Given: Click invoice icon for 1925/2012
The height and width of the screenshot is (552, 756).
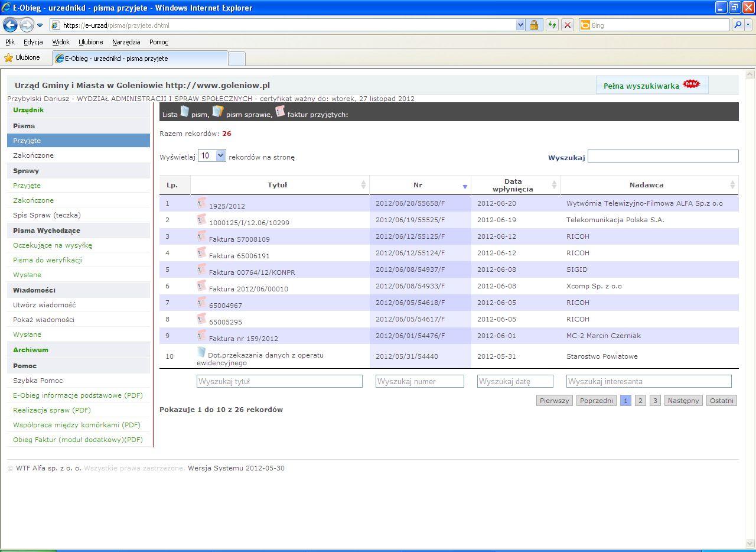Looking at the screenshot, I should [x=201, y=203].
